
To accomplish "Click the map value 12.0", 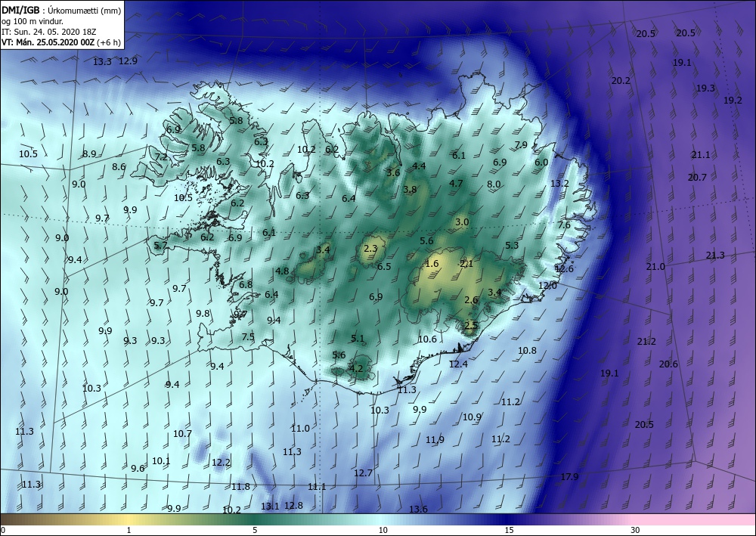I will pyautogui.click(x=547, y=285).
